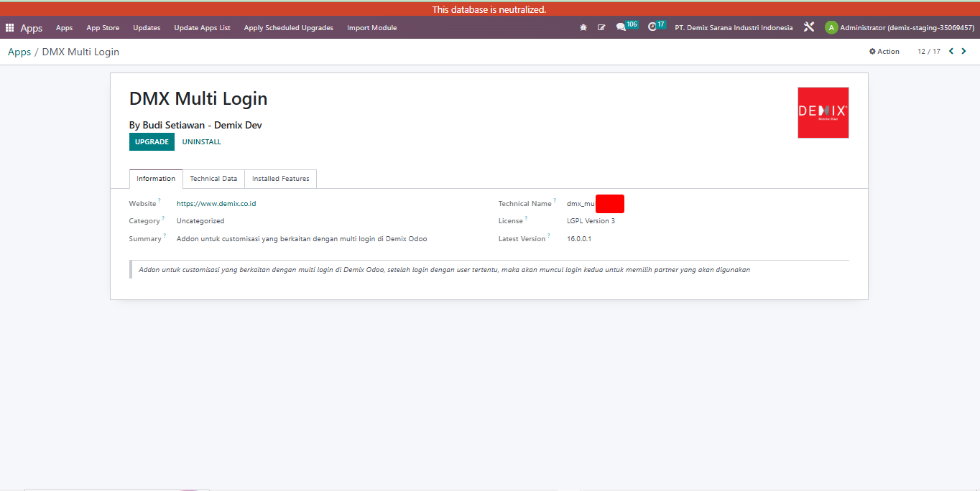Open the edit studio pencil icon

pos(601,28)
